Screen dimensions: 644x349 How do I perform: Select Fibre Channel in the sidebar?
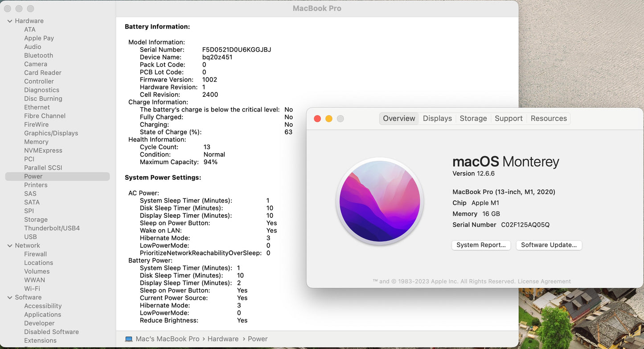coord(45,116)
